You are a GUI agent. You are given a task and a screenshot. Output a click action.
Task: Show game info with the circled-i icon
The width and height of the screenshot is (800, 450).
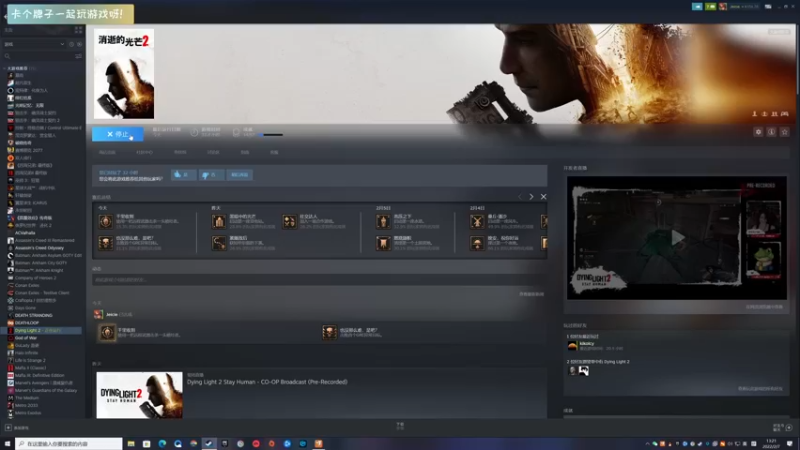[771, 132]
